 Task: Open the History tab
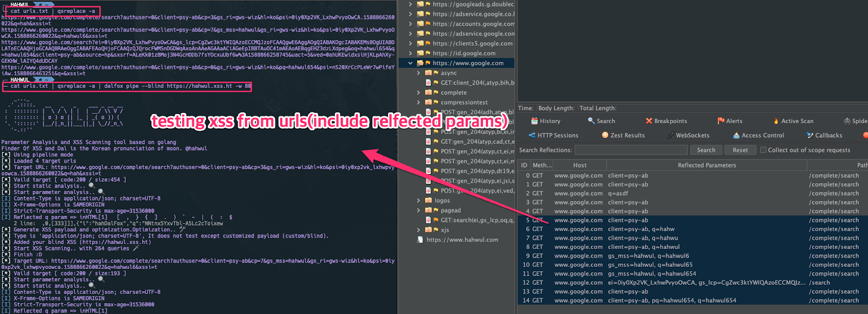(x=545, y=121)
